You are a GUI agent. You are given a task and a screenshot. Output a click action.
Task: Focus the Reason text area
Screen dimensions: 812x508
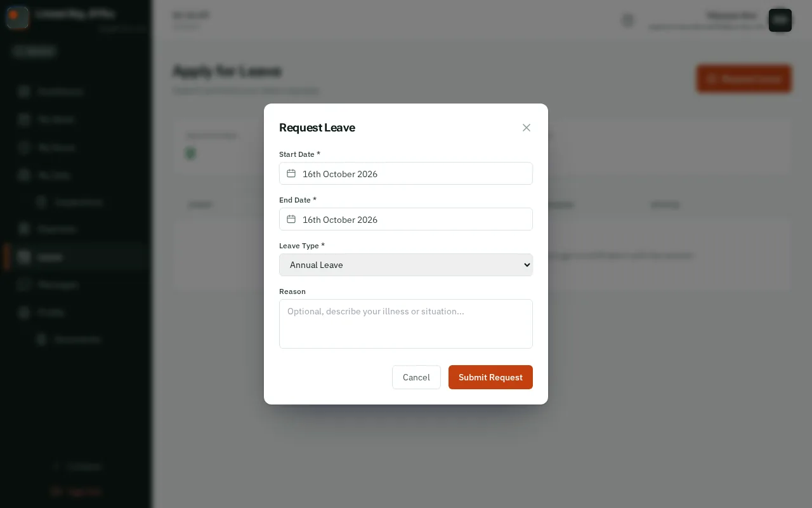point(406,324)
